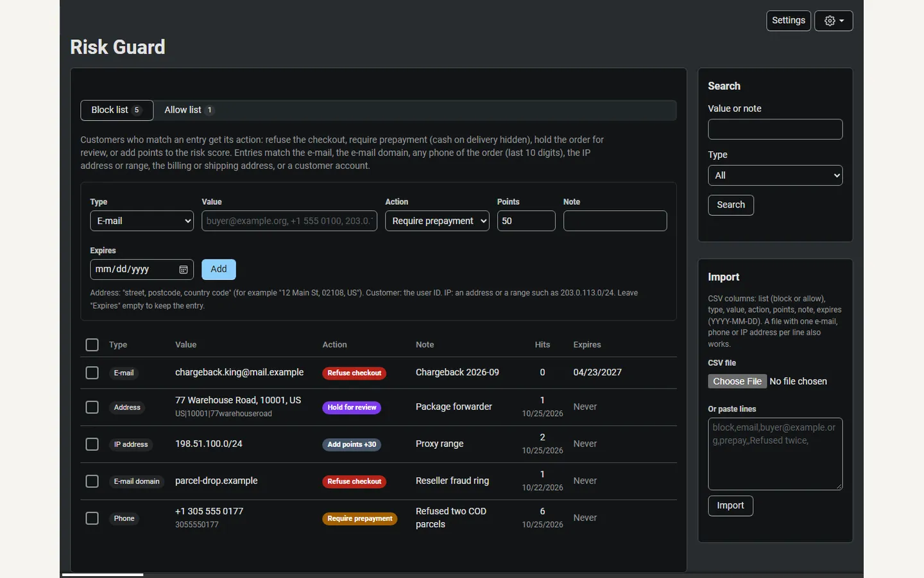This screenshot has width=924, height=578.
Task: Click the 77 Warehouse Road, 10001, US value
Action: (238, 400)
